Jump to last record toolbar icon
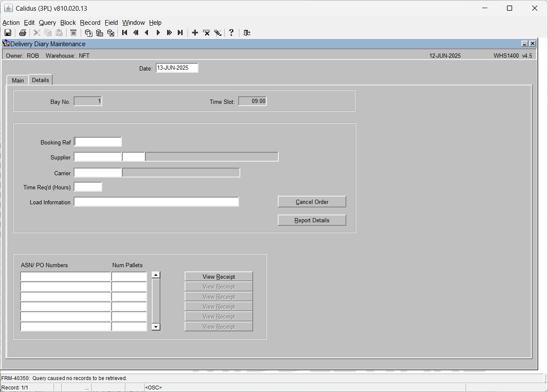The width and height of the screenshot is (548, 392). pyautogui.click(x=180, y=33)
